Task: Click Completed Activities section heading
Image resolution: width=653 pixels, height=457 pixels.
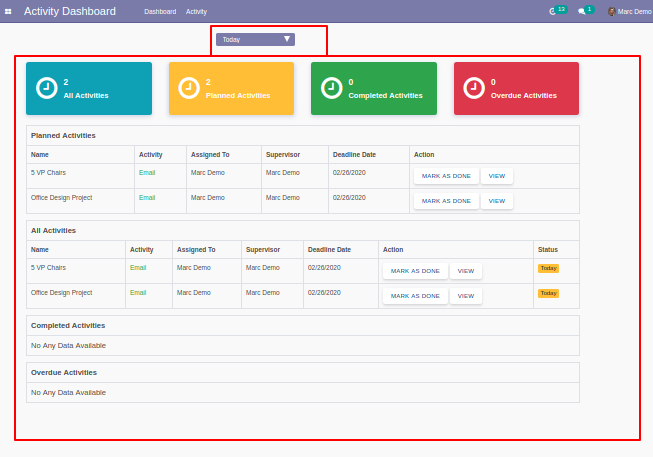Action: [68, 325]
